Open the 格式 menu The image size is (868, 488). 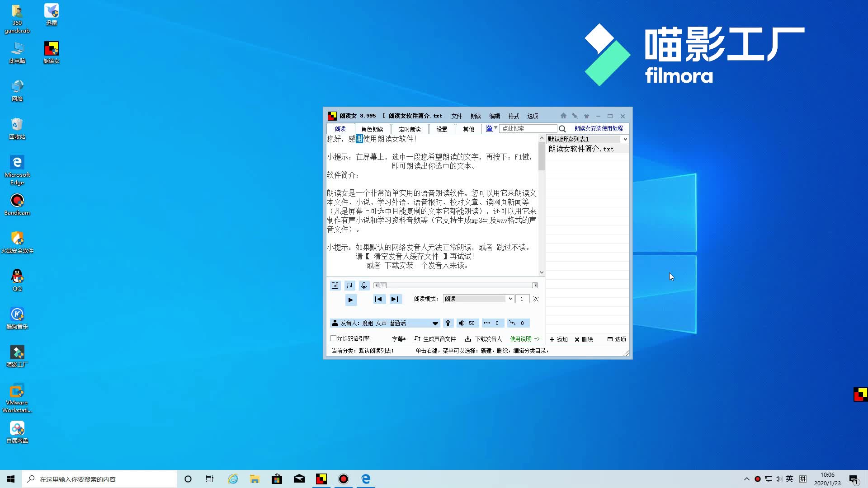514,116
